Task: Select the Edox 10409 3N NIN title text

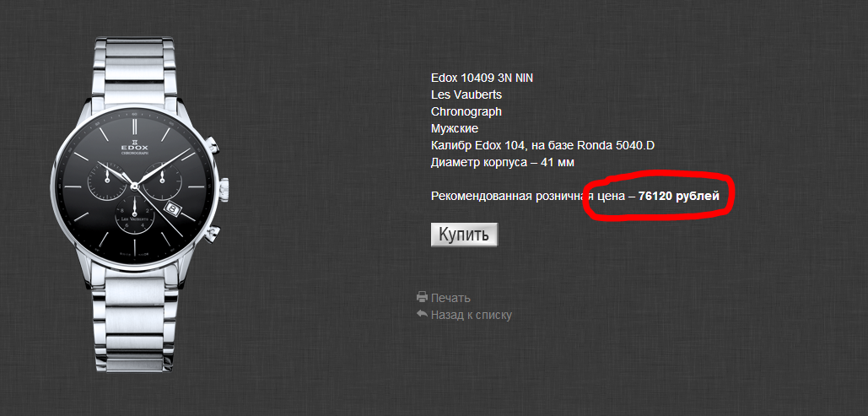Action: pyautogui.click(x=483, y=78)
